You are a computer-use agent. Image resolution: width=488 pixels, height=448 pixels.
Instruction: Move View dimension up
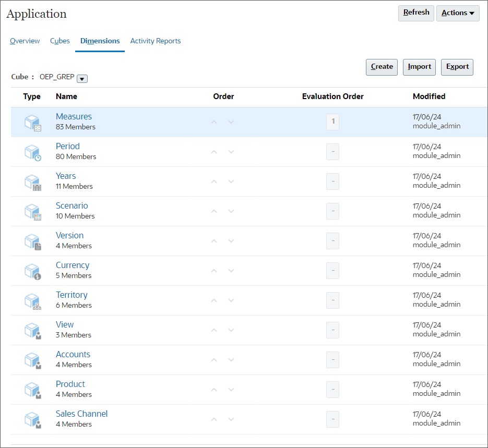pos(214,330)
